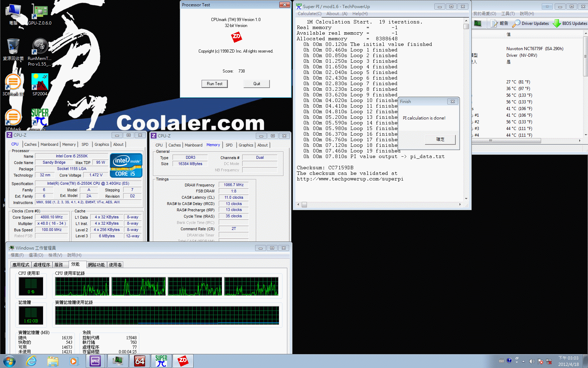Viewport: 588px width, 368px height.
Task: Click the date and time clock
Action: coord(568,361)
